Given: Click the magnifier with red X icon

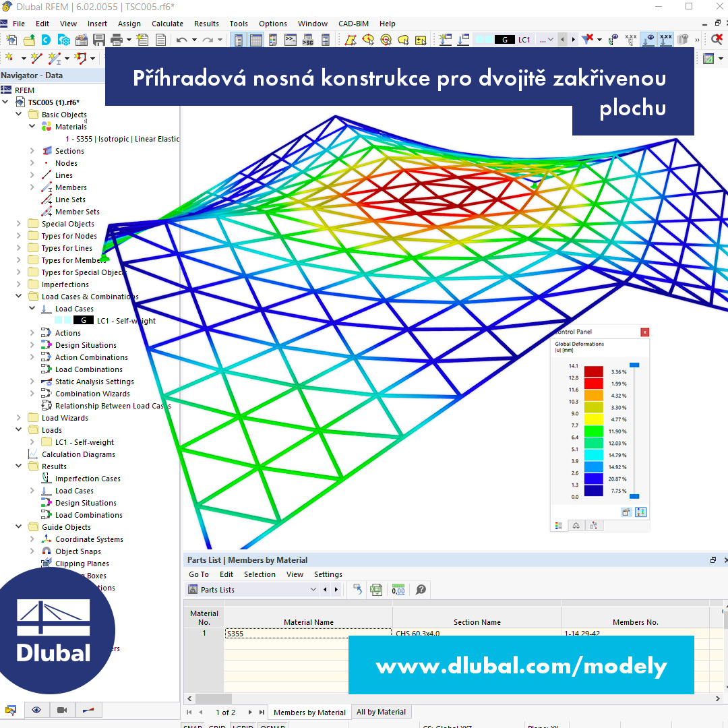Looking at the screenshot, I should 717,40.
